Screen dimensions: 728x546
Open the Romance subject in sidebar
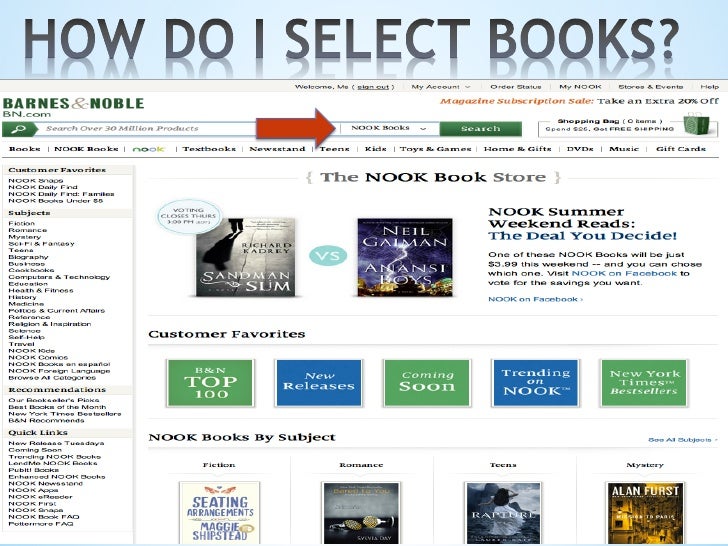pos(27,230)
